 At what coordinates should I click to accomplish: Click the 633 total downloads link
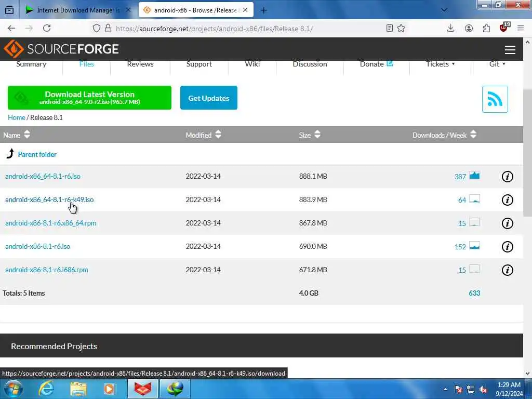tap(474, 293)
